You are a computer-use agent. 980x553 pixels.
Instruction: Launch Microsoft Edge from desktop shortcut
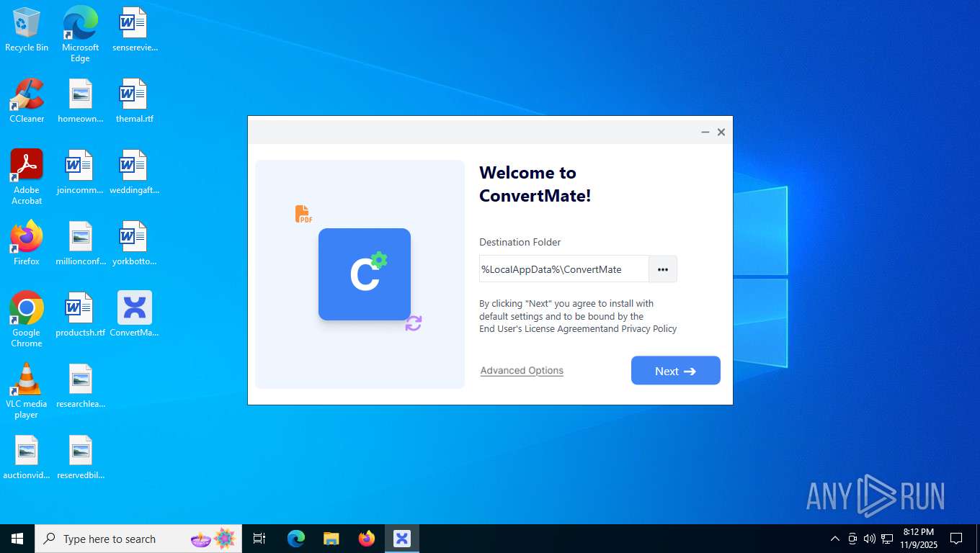pos(80,34)
